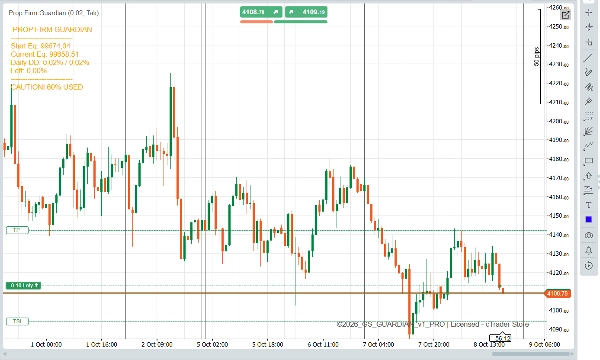Screen dimensions: 600x360
Task: Click the 0.10 lots position label
Action: 23,285
